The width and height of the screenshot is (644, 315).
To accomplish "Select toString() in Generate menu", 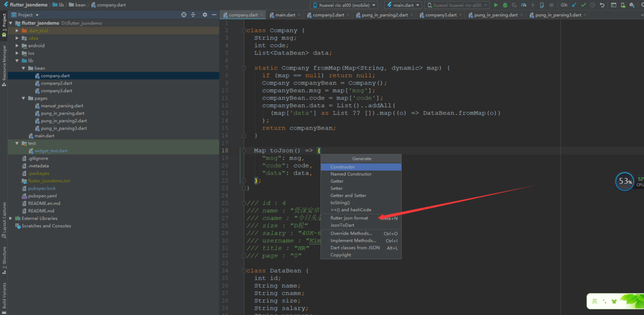I will coord(361,203).
